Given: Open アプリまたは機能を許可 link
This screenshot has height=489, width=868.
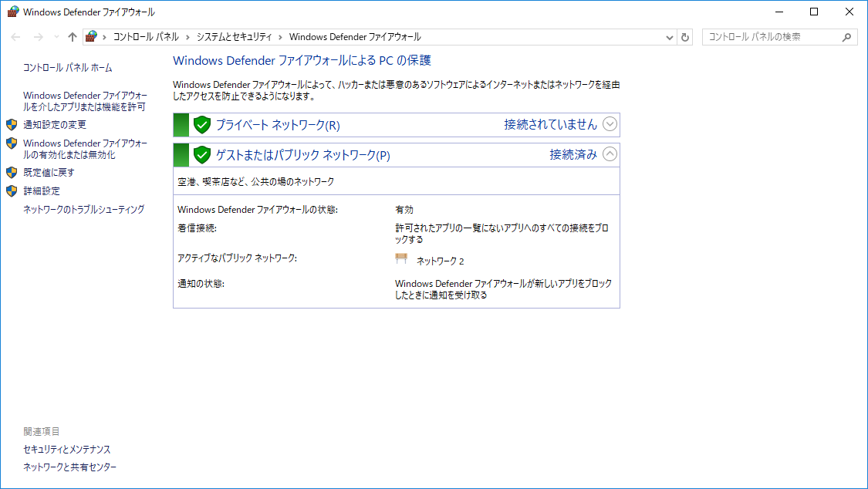Looking at the screenshot, I should [85, 101].
